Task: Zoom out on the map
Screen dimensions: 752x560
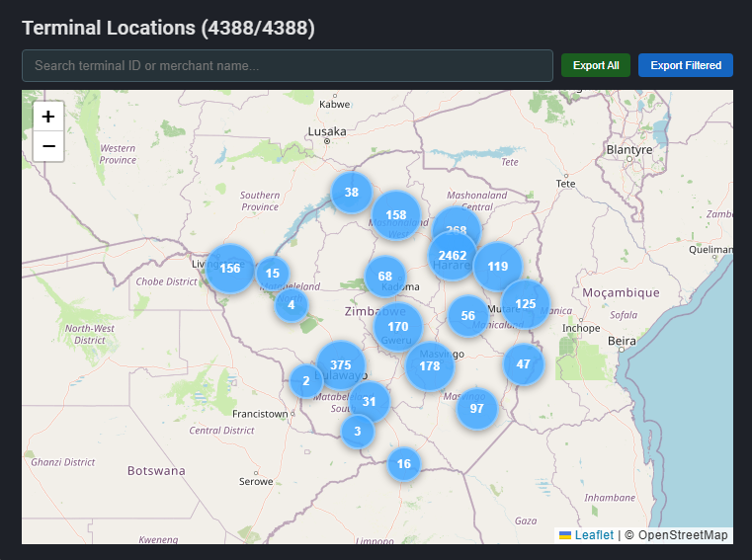Action: point(48,146)
